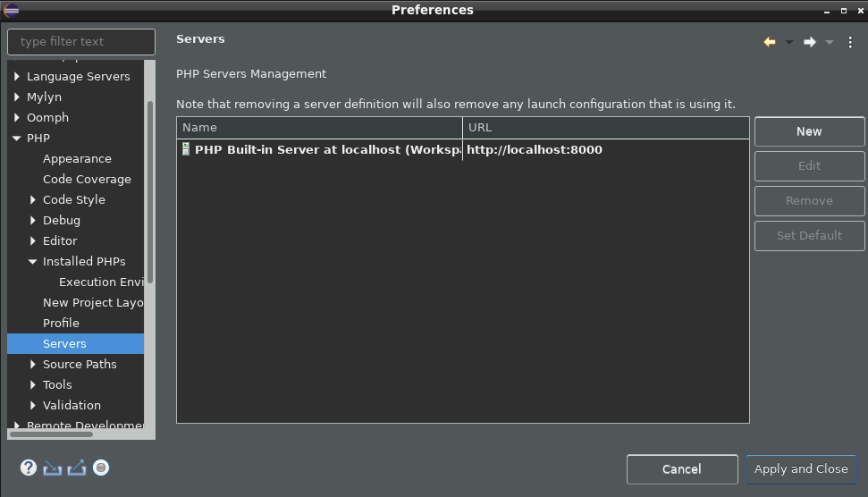Expand the Code Style tree node
The width and height of the screenshot is (868, 497).
[x=33, y=200]
